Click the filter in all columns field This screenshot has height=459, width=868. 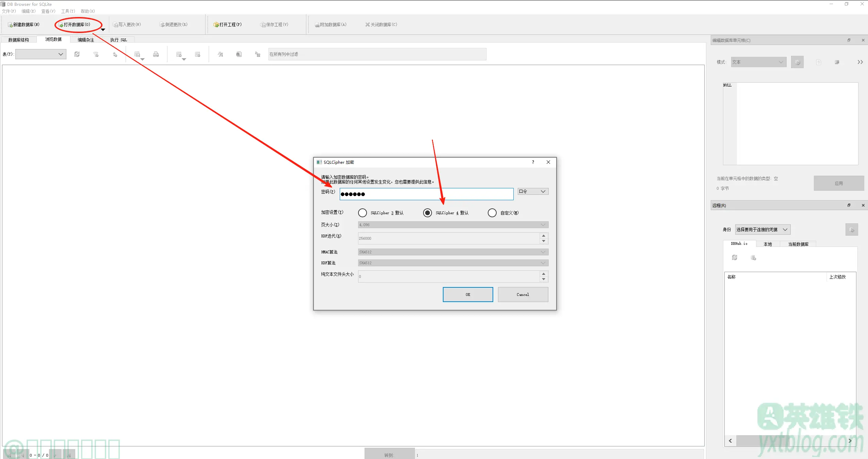(377, 54)
